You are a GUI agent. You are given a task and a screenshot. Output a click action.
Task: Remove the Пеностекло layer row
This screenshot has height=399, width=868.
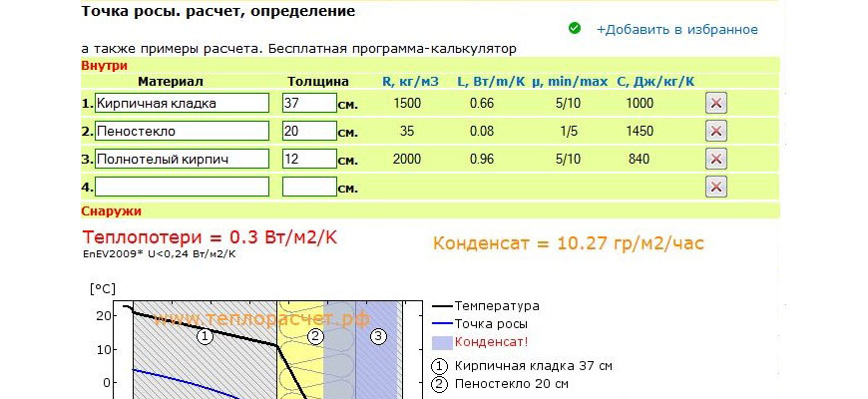715,131
